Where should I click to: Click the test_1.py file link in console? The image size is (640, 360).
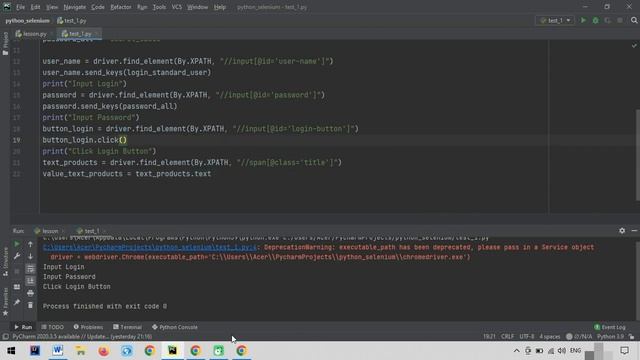click(150, 247)
